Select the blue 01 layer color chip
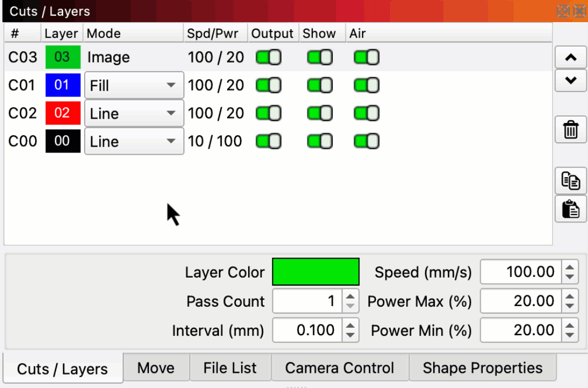The width and height of the screenshot is (588, 388). pyautogui.click(x=63, y=85)
